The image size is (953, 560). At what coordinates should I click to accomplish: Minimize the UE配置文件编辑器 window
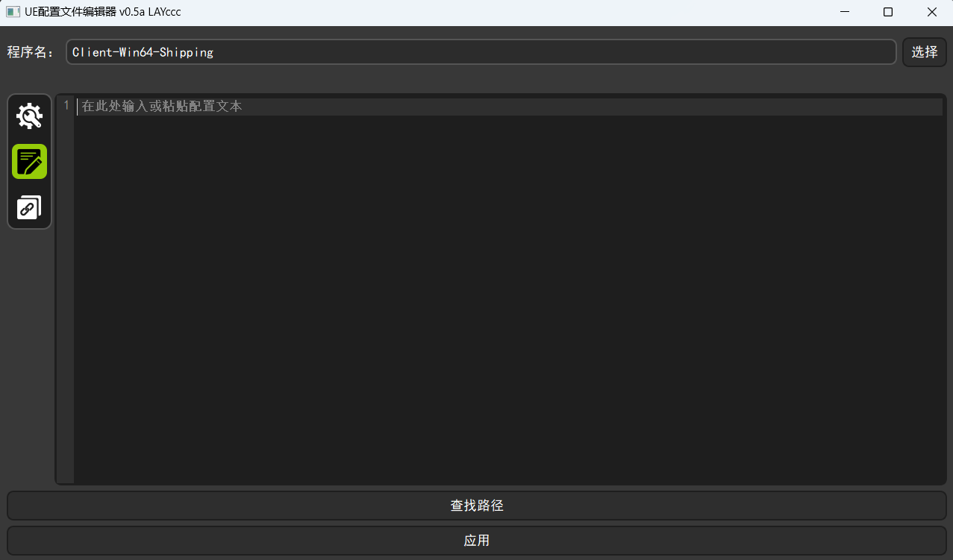coord(844,12)
